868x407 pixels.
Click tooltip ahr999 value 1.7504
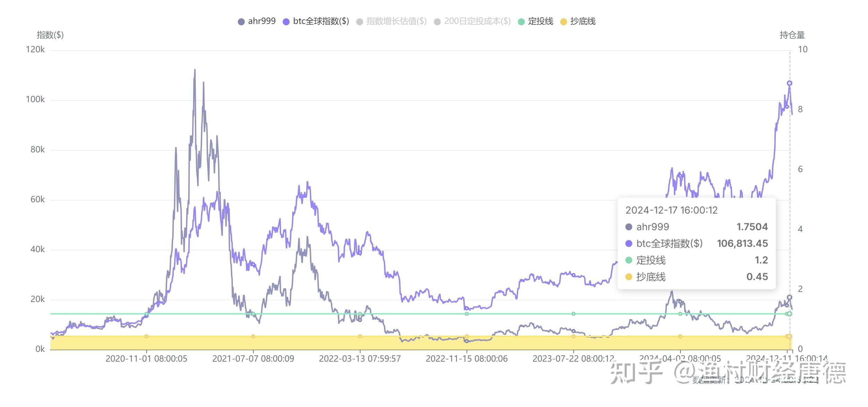click(x=752, y=227)
